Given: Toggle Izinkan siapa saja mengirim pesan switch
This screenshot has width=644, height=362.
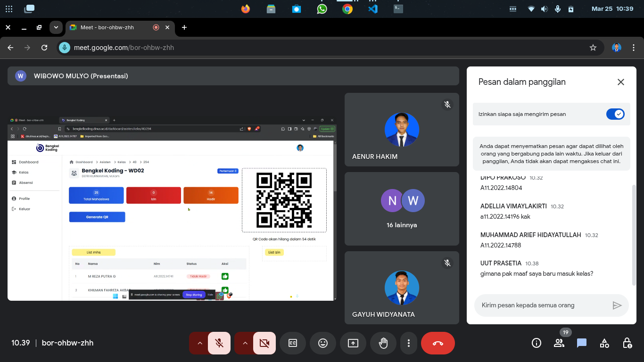Looking at the screenshot, I should pos(615,114).
